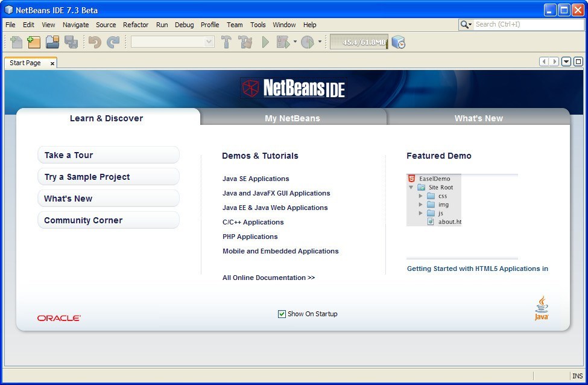Open the Navigate menu
The width and height of the screenshot is (588, 385).
76,25
